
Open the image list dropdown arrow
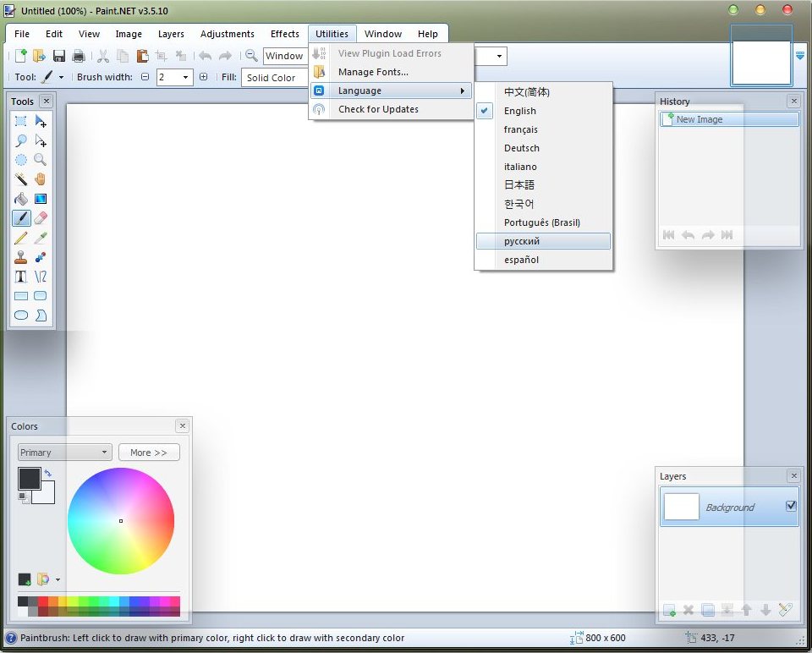click(x=800, y=56)
